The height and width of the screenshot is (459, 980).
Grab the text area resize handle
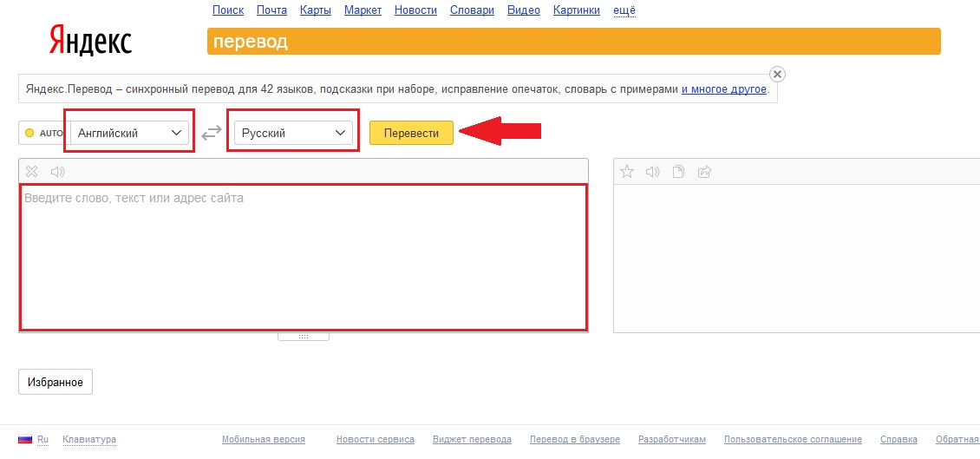(304, 337)
